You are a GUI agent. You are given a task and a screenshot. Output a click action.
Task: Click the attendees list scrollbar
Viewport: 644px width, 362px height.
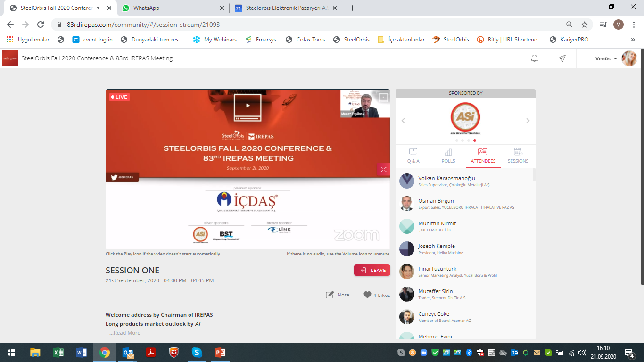click(x=534, y=175)
